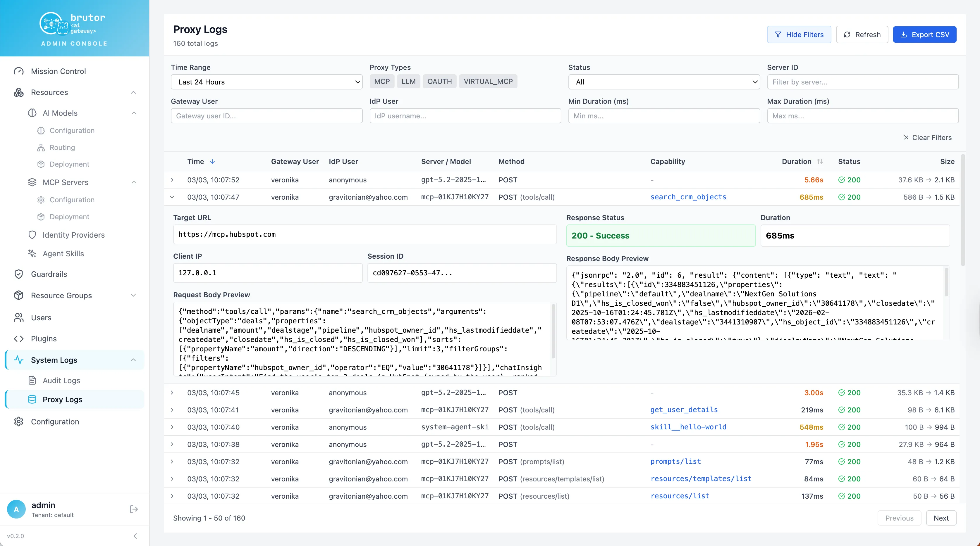Image resolution: width=980 pixels, height=546 pixels.
Task: Open the Time Range dropdown
Action: (x=267, y=82)
